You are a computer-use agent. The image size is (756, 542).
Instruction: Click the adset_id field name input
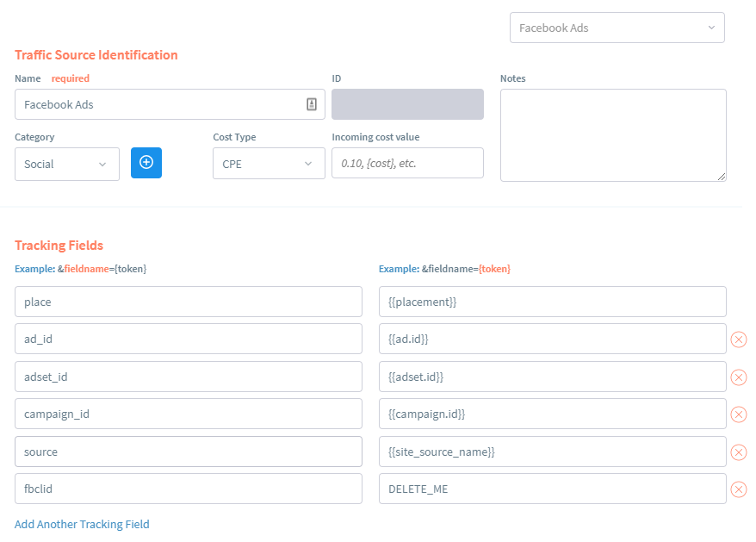tap(189, 377)
